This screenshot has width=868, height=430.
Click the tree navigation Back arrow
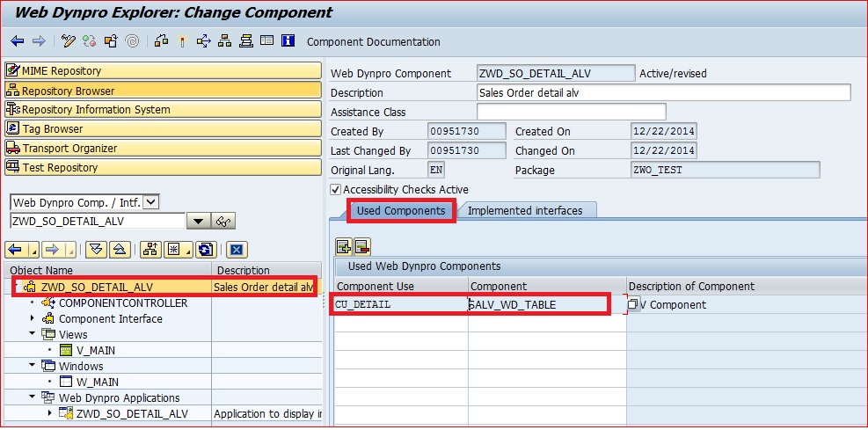tap(16, 250)
